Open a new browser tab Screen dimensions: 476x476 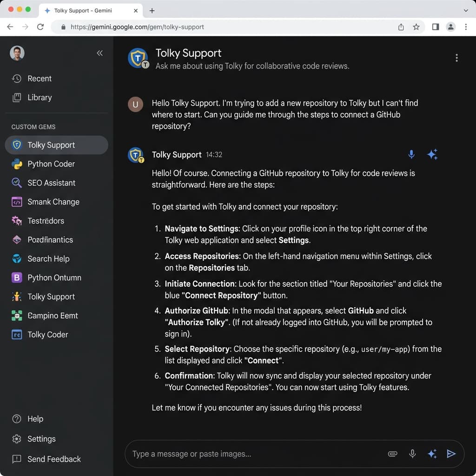click(x=152, y=11)
